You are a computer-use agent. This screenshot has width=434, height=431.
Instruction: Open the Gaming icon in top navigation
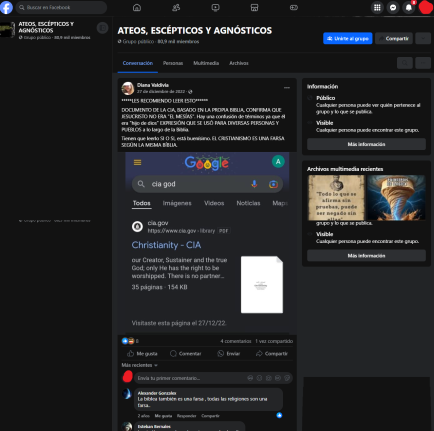pos(294,7)
